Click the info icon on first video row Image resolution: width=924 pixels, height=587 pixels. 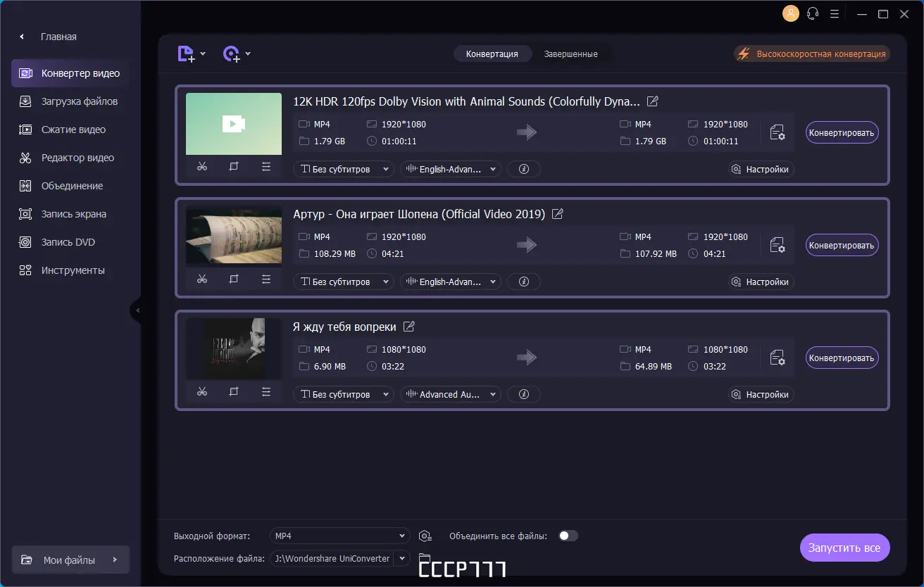click(x=523, y=169)
